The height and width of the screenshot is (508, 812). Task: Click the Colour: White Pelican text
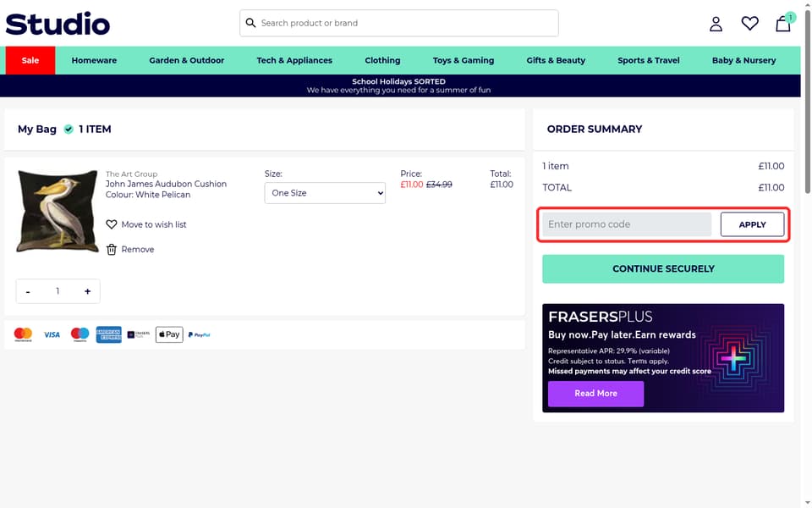pos(148,195)
